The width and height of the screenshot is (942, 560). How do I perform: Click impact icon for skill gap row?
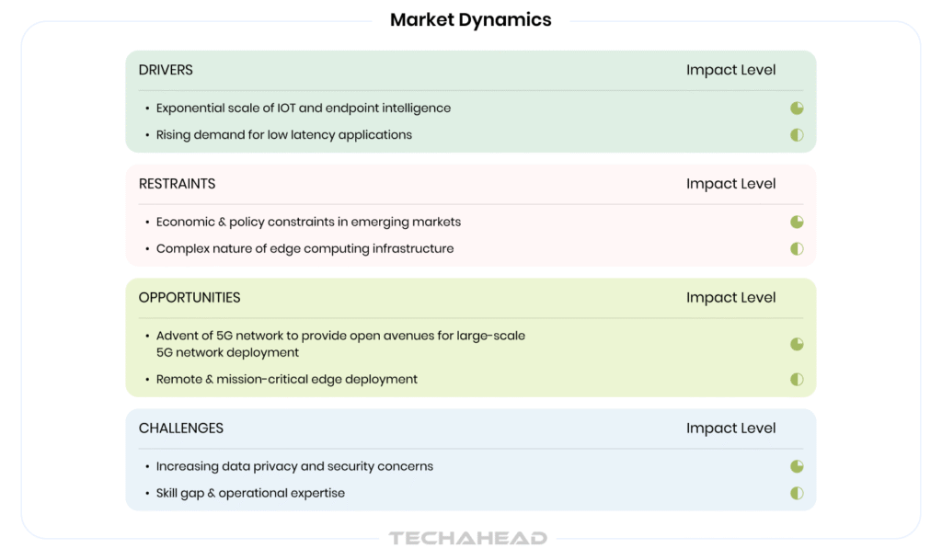(797, 494)
